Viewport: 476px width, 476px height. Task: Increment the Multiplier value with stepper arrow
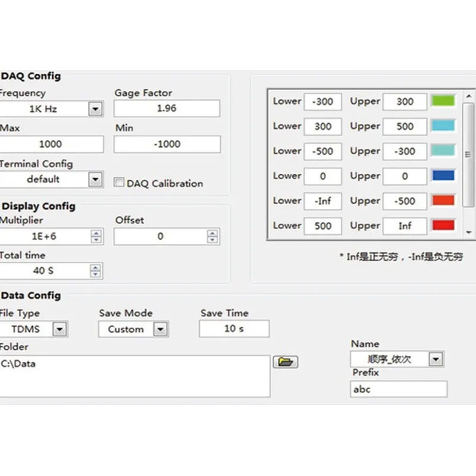pyautogui.click(x=96, y=233)
